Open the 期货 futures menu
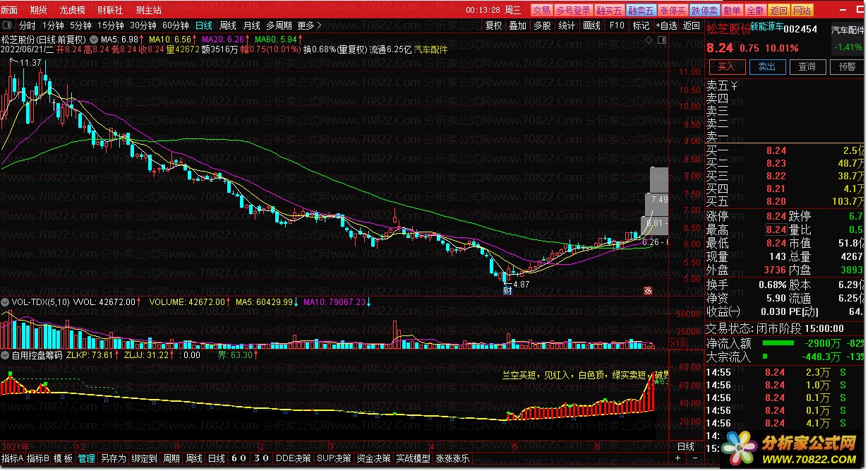868x471 pixels. tap(39, 10)
